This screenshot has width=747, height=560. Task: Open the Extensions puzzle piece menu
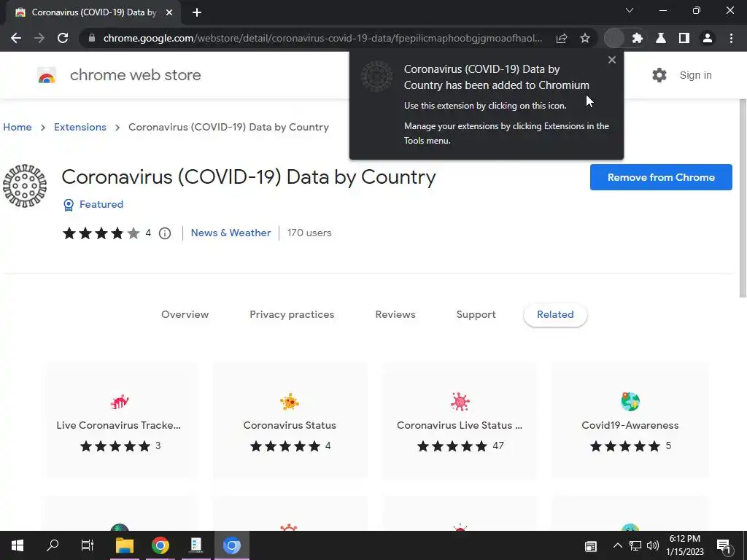point(638,38)
